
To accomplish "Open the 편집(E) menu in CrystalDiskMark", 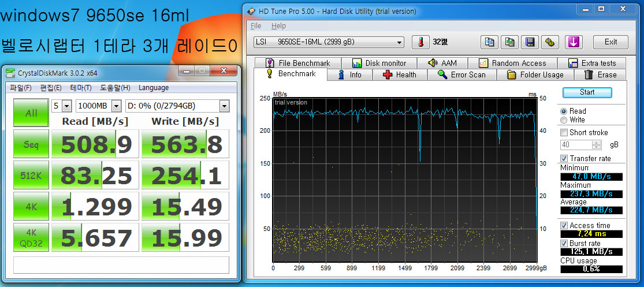I will (51, 88).
